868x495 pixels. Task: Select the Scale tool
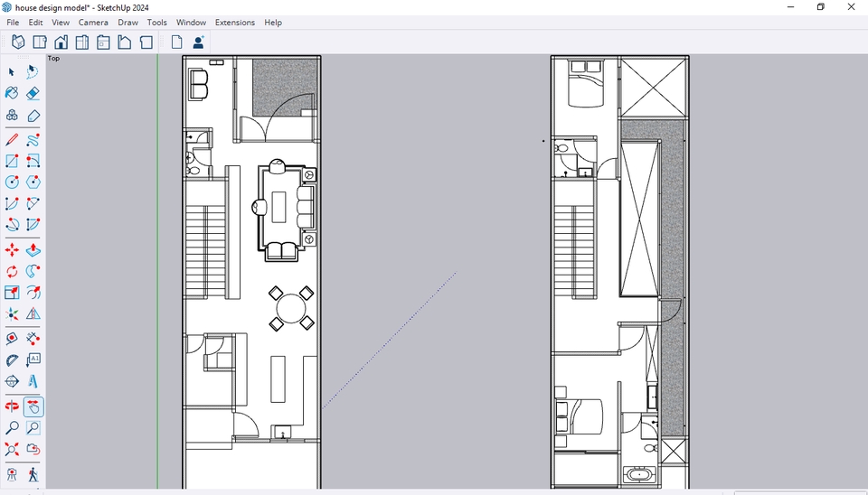pos(12,293)
